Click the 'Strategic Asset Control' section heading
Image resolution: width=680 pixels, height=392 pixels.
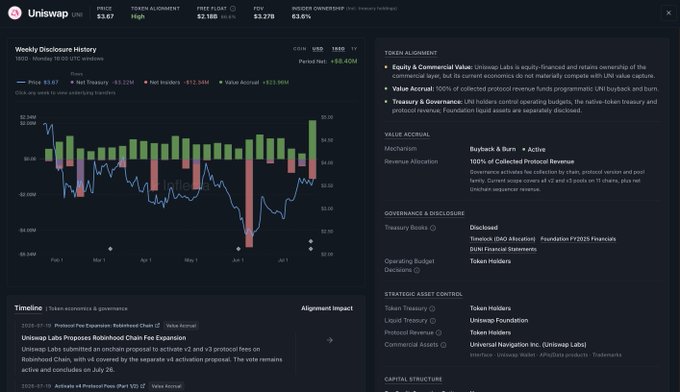[x=423, y=294]
